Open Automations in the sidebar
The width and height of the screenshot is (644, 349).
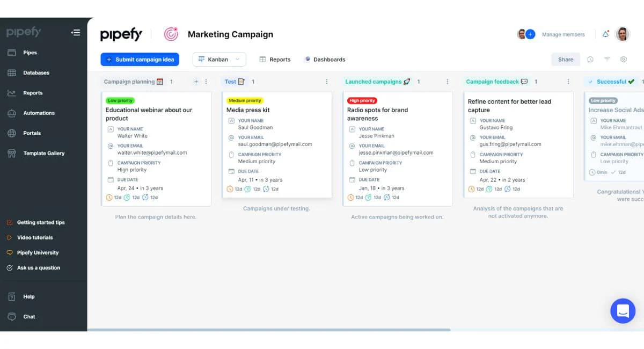39,113
